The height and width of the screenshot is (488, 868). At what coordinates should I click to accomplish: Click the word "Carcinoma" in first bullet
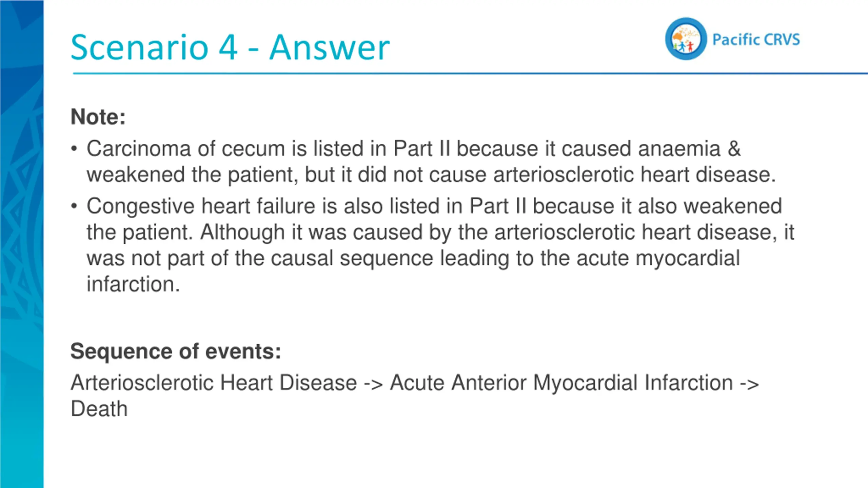tap(139, 149)
